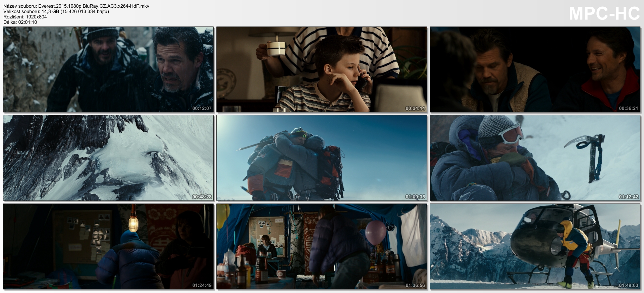644x293 pixels.
Task: Select the snowy mountain ridge thumbnail
Action: [108, 158]
